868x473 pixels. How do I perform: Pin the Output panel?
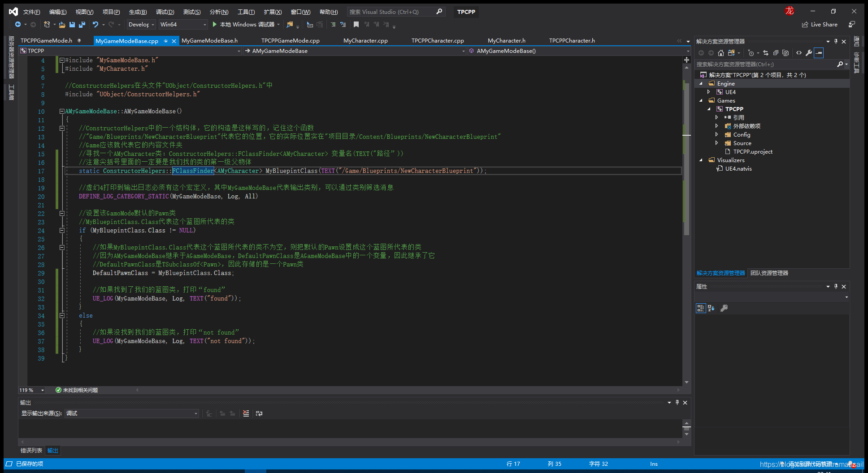[x=677, y=402]
